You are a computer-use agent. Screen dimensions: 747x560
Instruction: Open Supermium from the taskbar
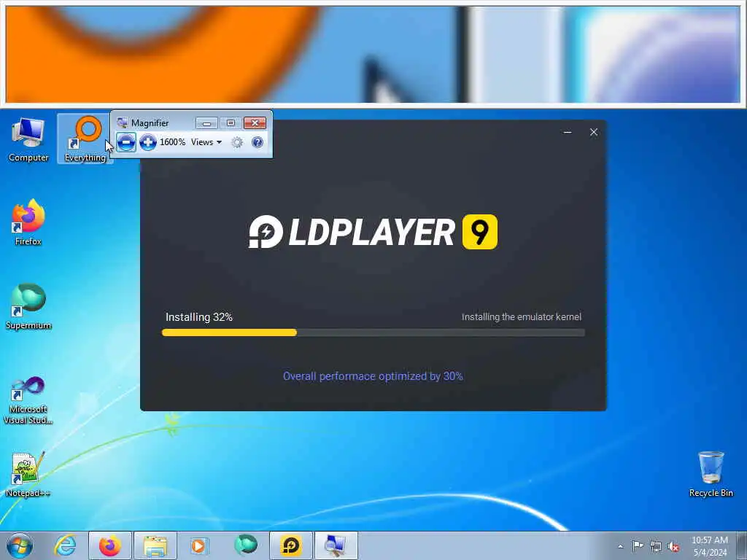[245, 545]
